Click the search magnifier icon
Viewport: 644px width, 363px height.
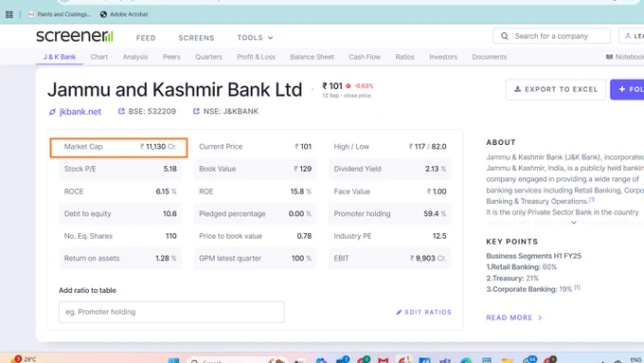pyautogui.click(x=505, y=36)
